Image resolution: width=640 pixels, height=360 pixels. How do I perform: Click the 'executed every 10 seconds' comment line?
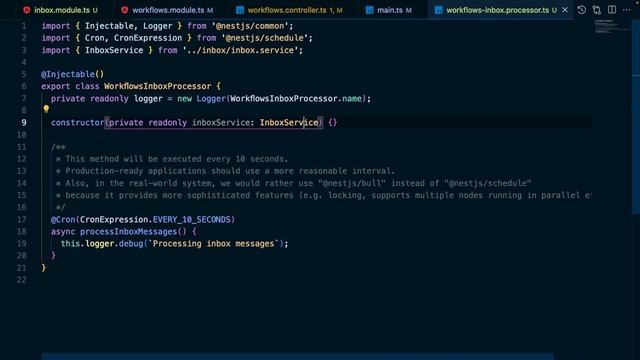pos(172,159)
